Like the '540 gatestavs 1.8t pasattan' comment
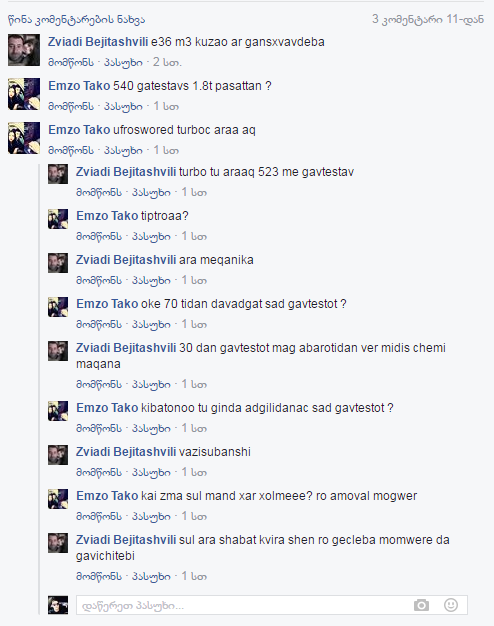 [71, 106]
